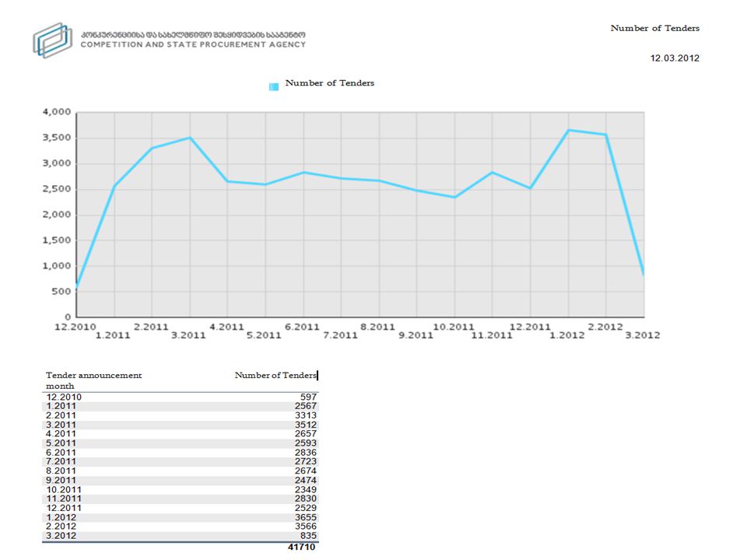
Task: Click the table cell value 597
Action: click(308, 397)
